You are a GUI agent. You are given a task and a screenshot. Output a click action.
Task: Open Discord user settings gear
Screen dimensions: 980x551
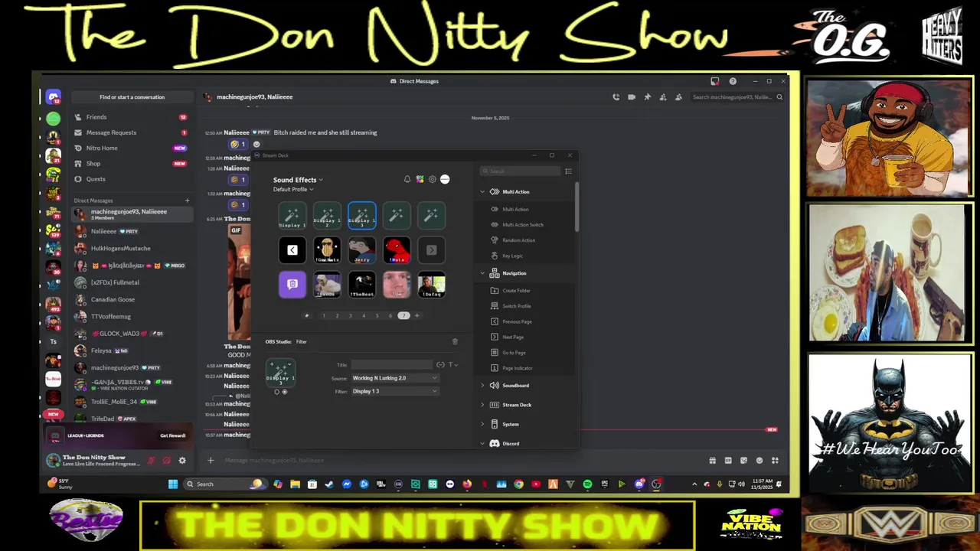[x=182, y=461]
